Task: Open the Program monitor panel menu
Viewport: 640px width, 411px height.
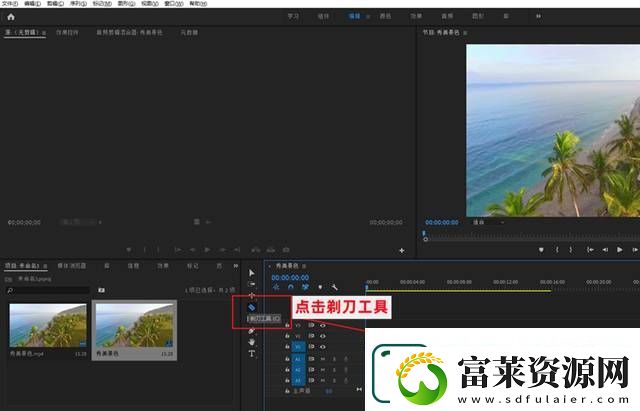Action: 465,32
